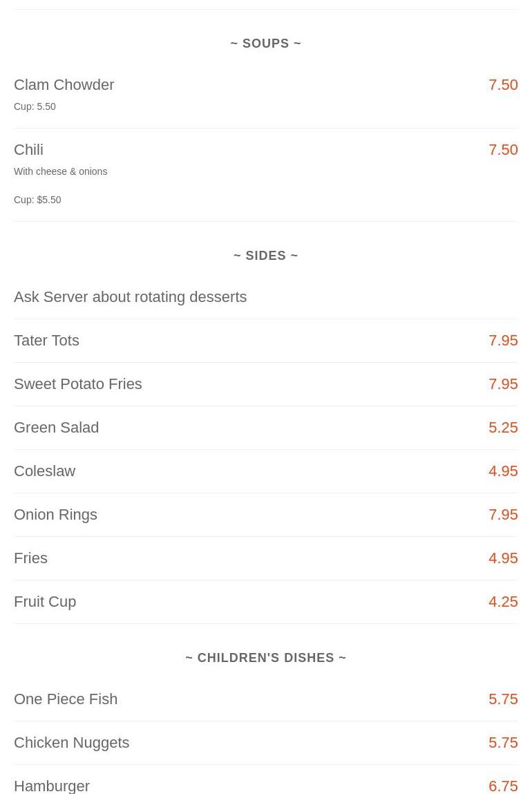Image resolution: width=532 pixels, height=794 pixels.
Task: Click the SIDES section heading
Action: pos(266,256)
